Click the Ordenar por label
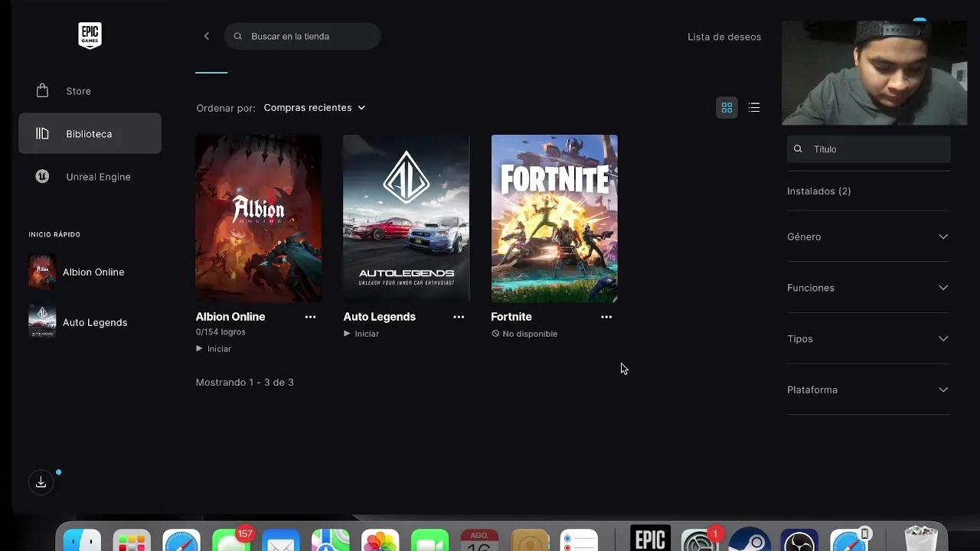 [x=226, y=109]
